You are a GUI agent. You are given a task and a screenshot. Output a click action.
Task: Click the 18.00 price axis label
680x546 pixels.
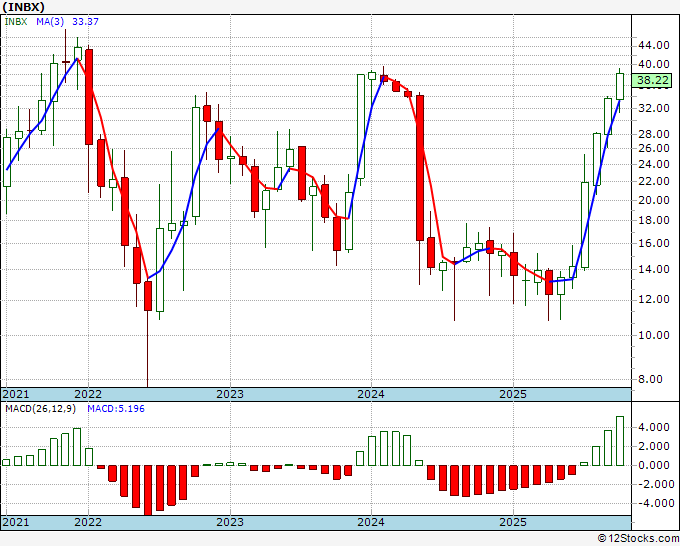(x=653, y=220)
